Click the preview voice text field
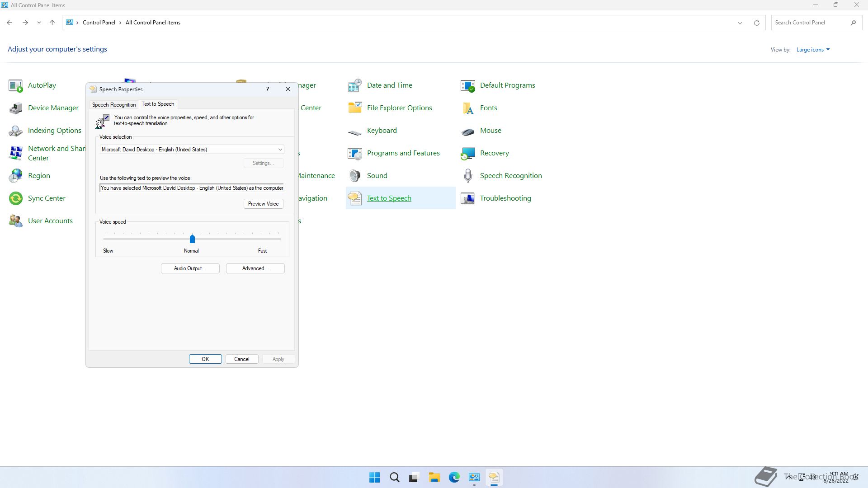Image resolution: width=868 pixels, height=488 pixels. 192,188
